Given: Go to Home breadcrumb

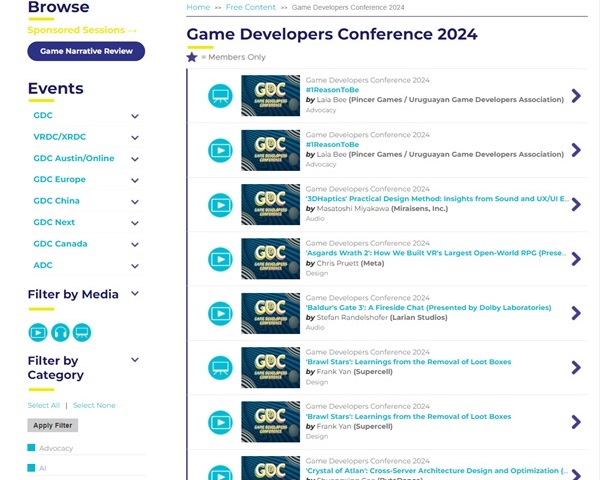Looking at the screenshot, I should (198, 7).
